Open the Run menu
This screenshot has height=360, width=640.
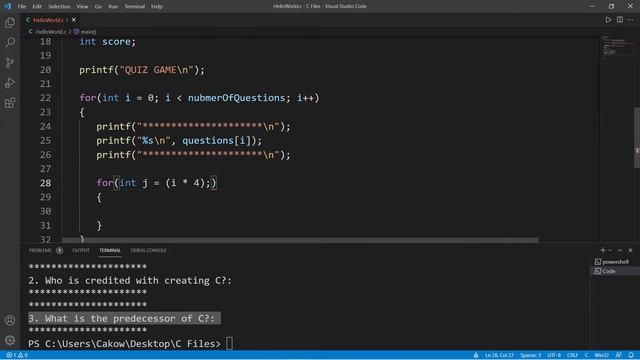coord(113,7)
